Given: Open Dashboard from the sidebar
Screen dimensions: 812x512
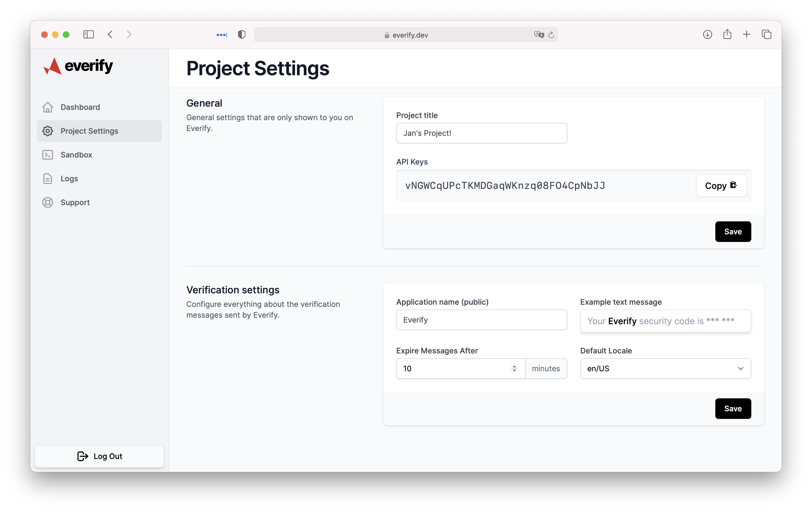Looking at the screenshot, I should click(99, 107).
